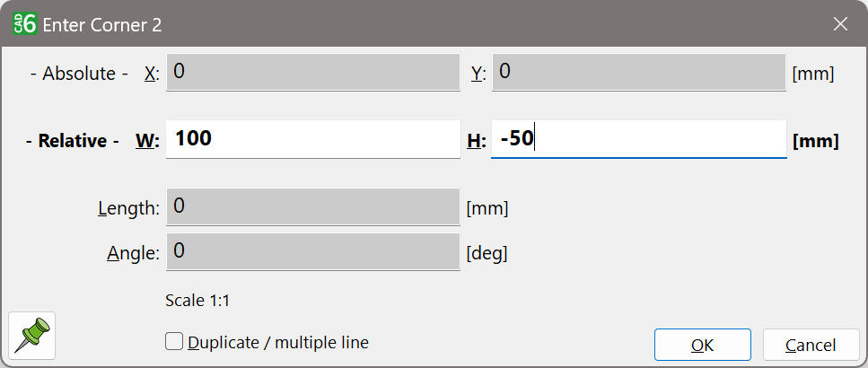Confirm with the OK button
Image resolution: width=868 pixels, height=368 pixels.
tap(703, 345)
